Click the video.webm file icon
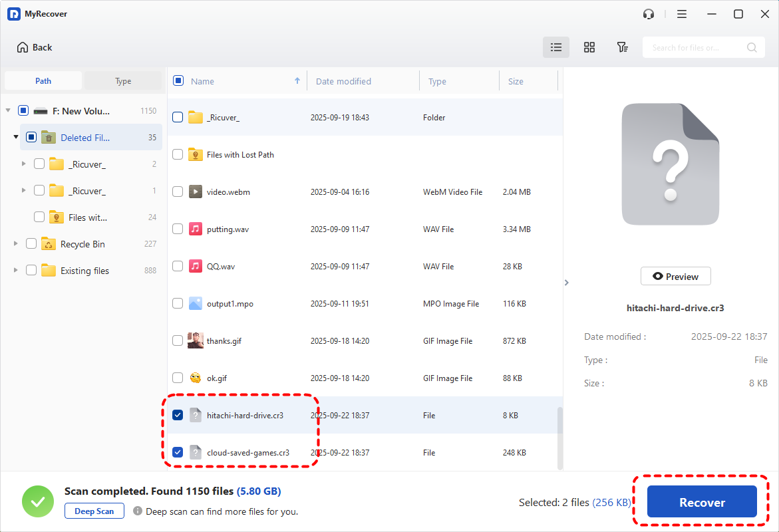The height and width of the screenshot is (532, 779). 196,192
